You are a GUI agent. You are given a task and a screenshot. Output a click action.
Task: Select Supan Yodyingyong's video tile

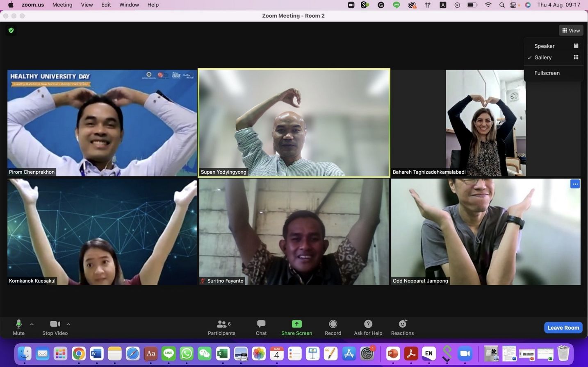coord(294,123)
